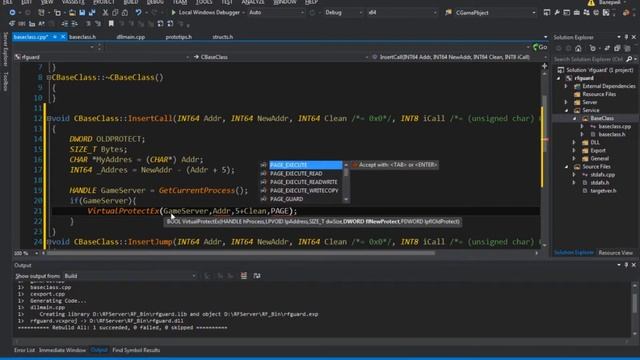Switch to the dllmain.cpp tab
This screenshot has height=360, width=640.
[131, 37]
